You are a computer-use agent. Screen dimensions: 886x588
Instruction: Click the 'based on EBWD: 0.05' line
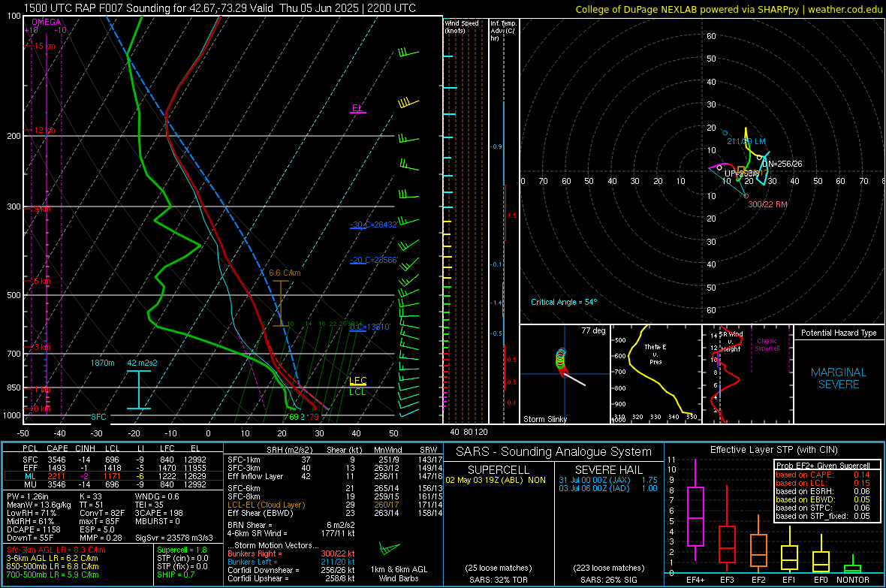coord(823,500)
